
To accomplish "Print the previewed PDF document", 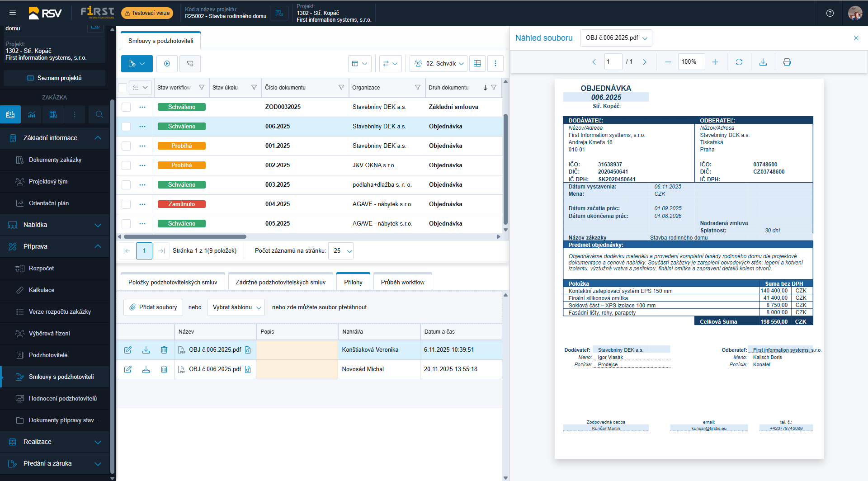I will click(787, 62).
